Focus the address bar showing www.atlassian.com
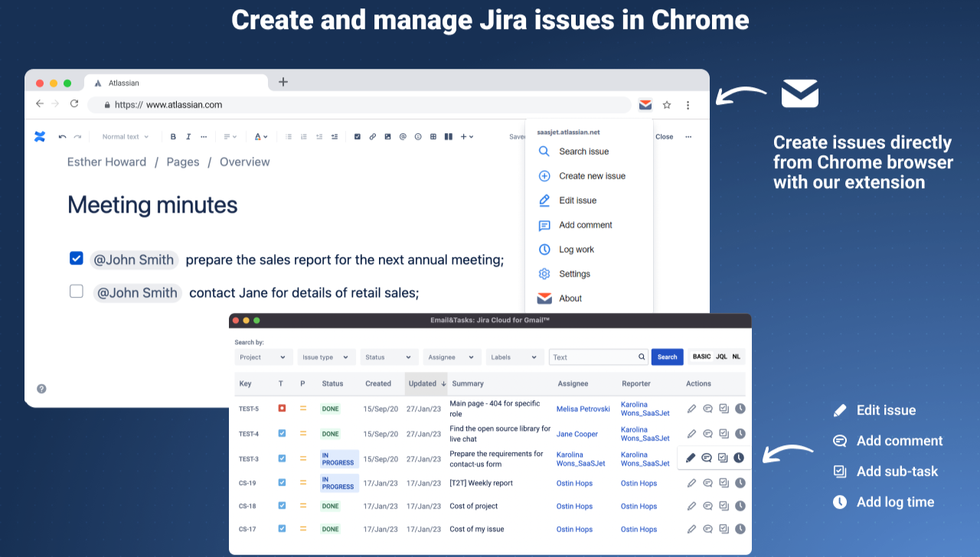 (360, 105)
